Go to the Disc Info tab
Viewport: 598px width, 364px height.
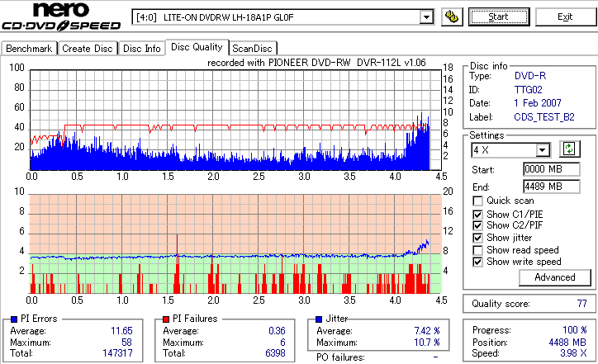click(141, 49)
